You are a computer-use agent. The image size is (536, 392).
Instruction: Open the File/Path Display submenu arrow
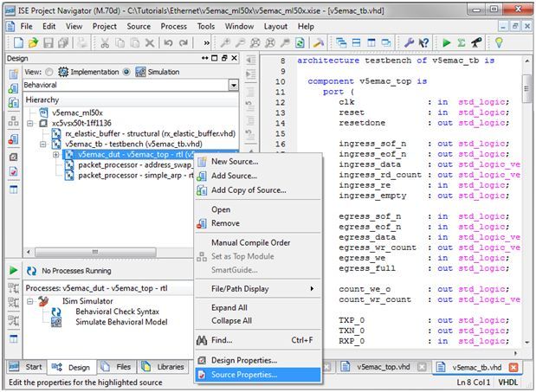[x=312, y=288]
